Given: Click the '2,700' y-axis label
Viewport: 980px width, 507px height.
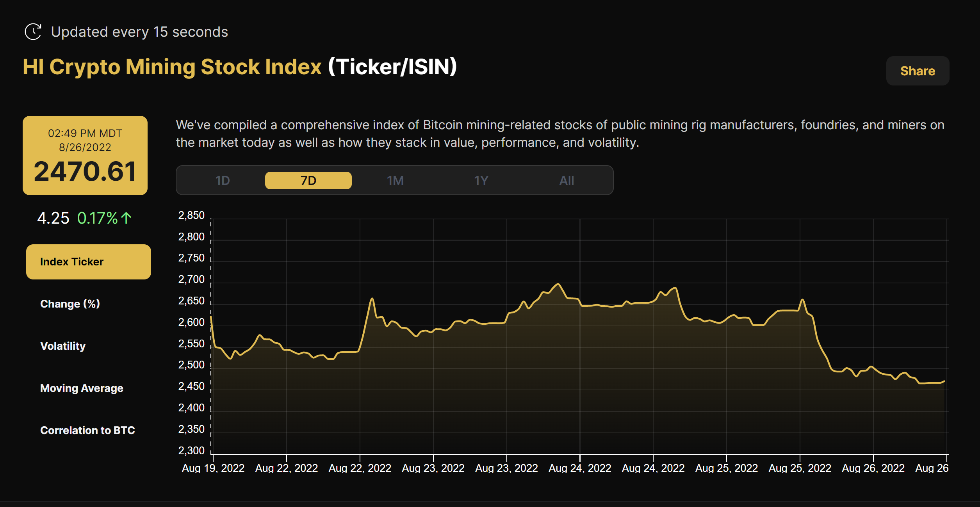Looking at the screenshot, I should [191, 279].
